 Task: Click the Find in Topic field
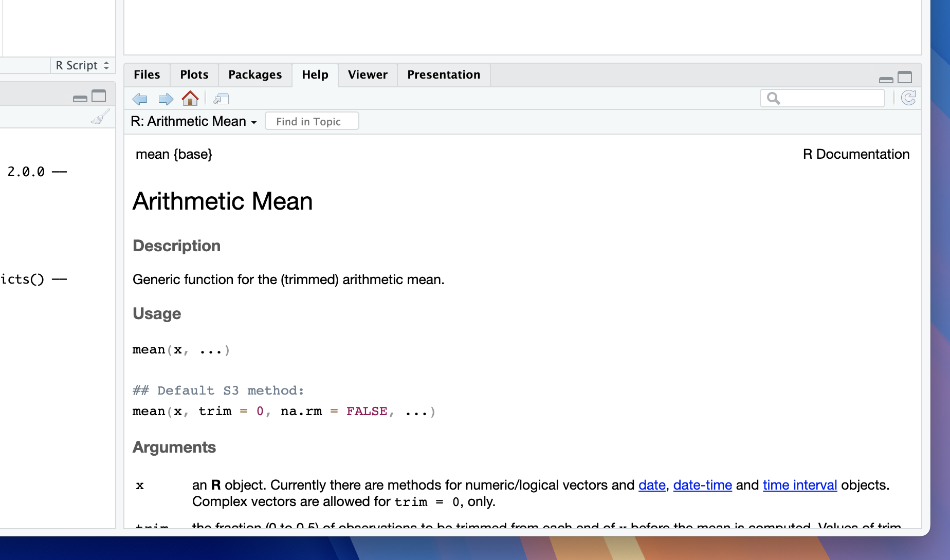[312, 121]
